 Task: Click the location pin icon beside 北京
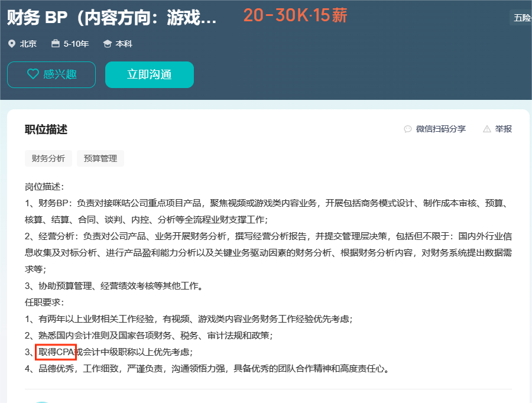11,44
